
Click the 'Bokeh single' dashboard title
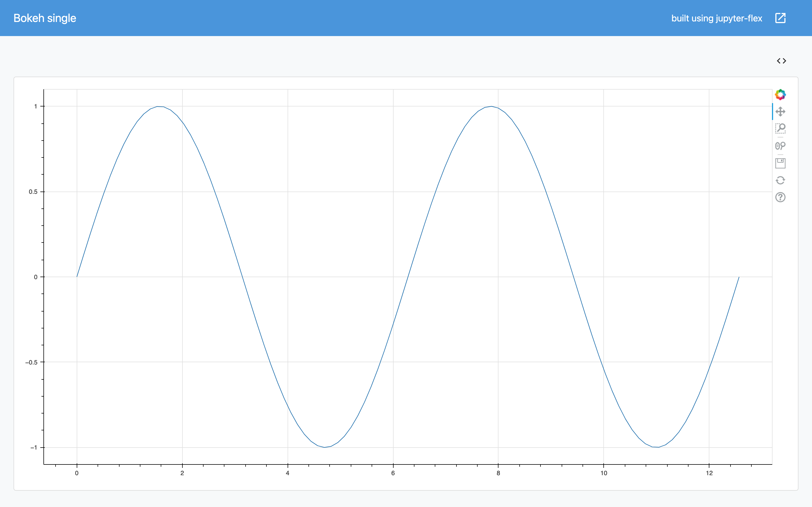[45, 18]
